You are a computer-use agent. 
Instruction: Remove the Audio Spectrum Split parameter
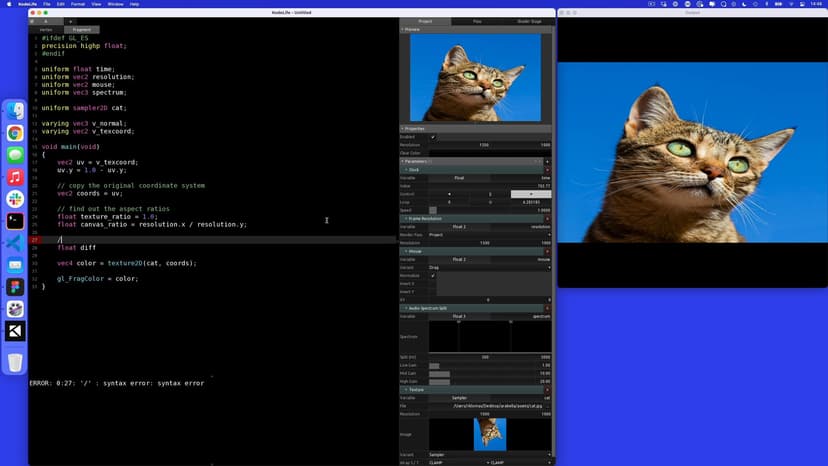click(x=547, y=307)
